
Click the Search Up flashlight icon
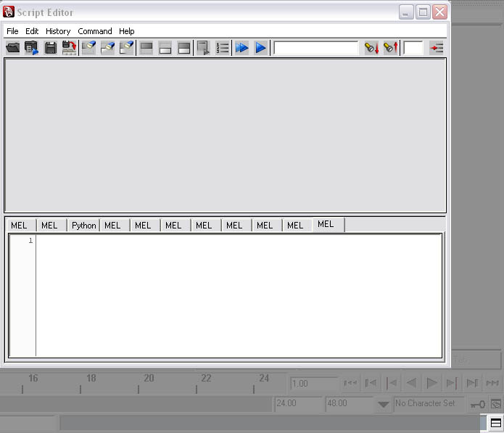(391, 48)
